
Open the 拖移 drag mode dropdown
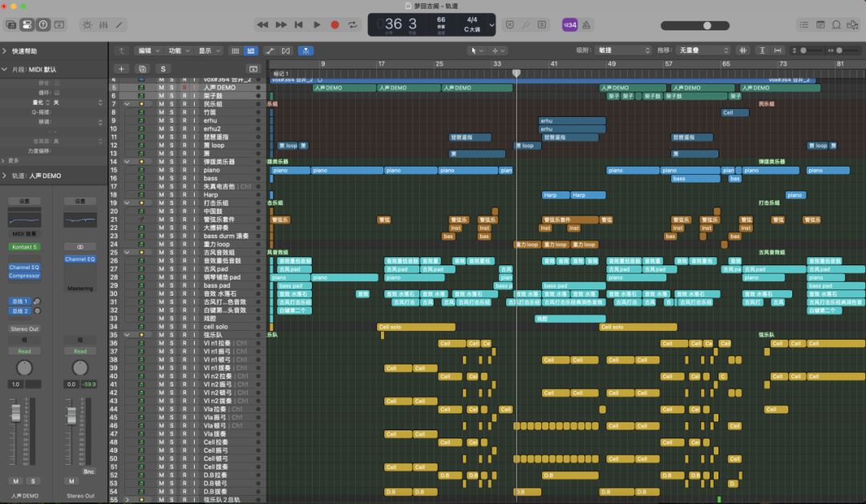pos(703,50)
